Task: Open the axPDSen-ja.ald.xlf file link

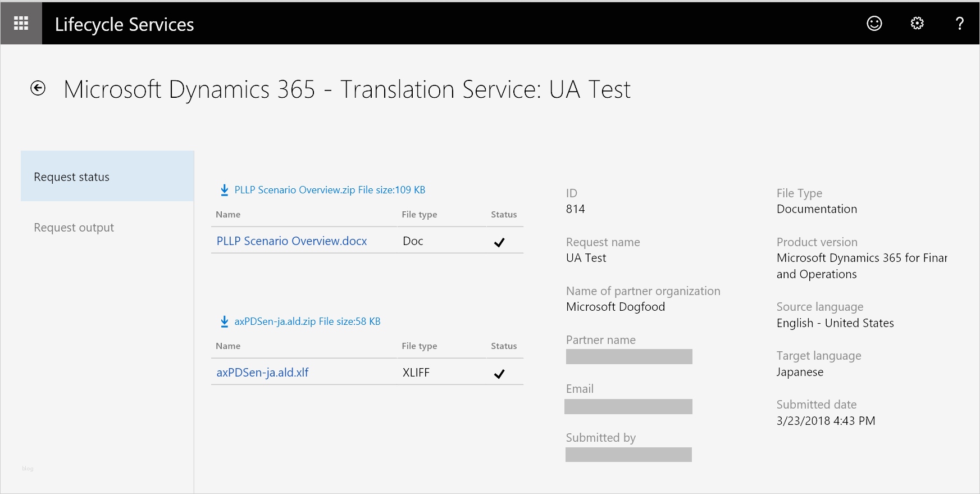Action: click(x=262, y=373)
